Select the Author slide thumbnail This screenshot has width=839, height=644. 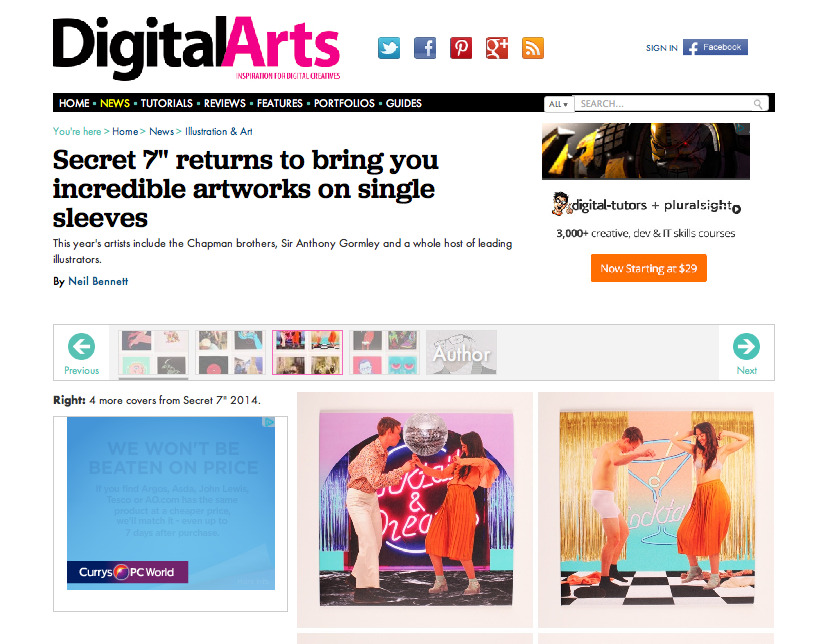[x=461, y=352]
